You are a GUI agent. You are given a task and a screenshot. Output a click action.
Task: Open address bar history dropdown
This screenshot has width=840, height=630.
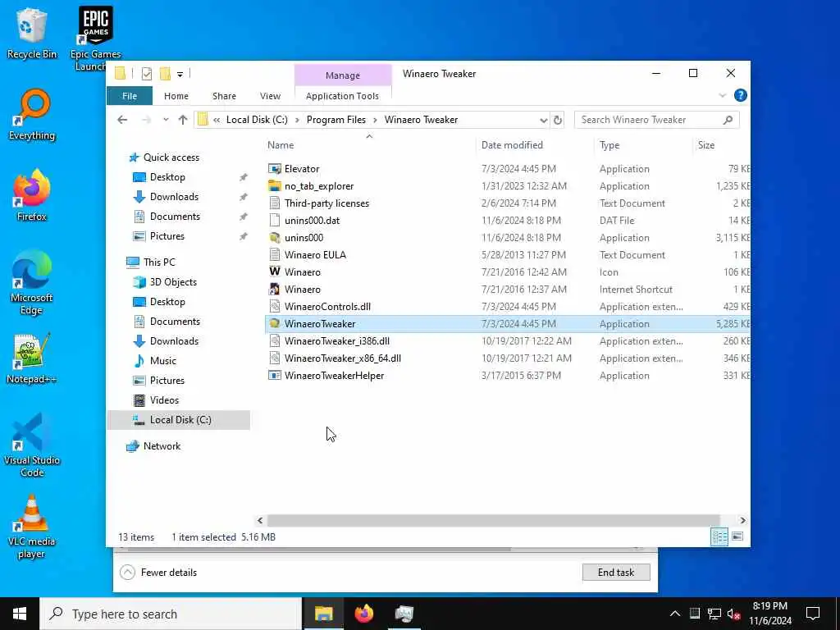pyautogui.click(x=543, y=120)
